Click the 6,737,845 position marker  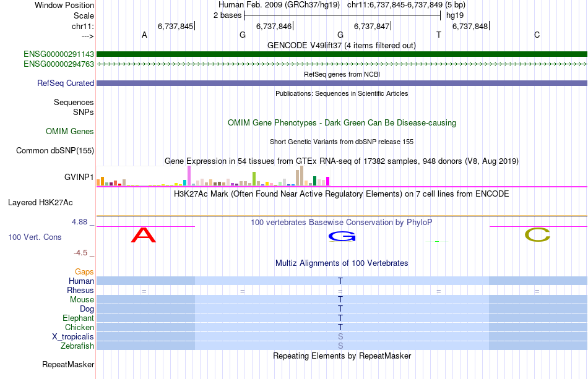pyautogui.click(x=176, y=26)
